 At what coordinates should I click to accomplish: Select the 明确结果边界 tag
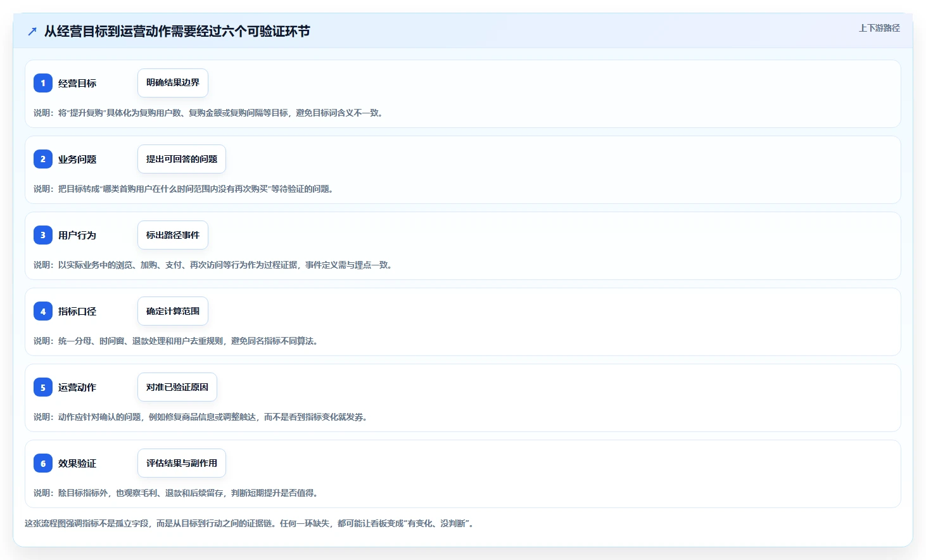coord(173,83)
